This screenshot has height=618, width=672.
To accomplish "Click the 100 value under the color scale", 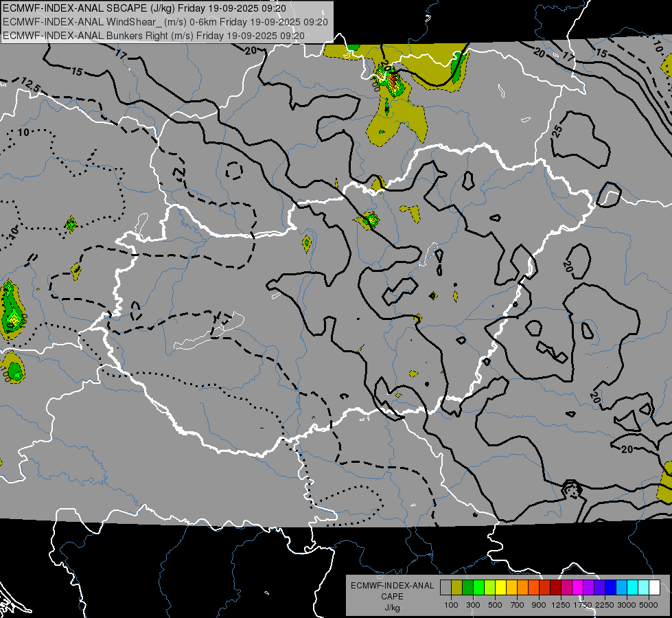I will click(451, 605).
